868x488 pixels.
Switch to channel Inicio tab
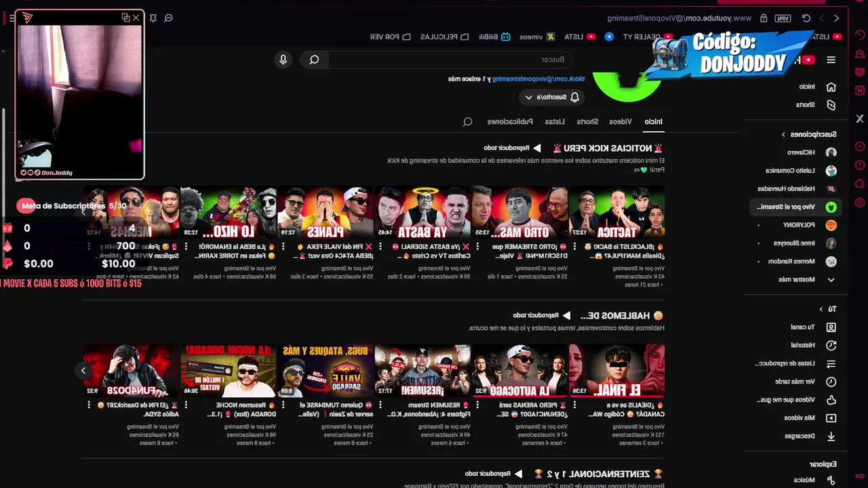click(x=653, y=122)
